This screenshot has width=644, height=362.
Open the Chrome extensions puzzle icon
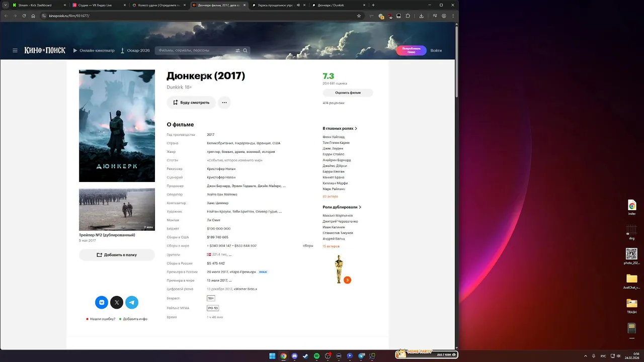pyautogui.click(x=408, y=16)
